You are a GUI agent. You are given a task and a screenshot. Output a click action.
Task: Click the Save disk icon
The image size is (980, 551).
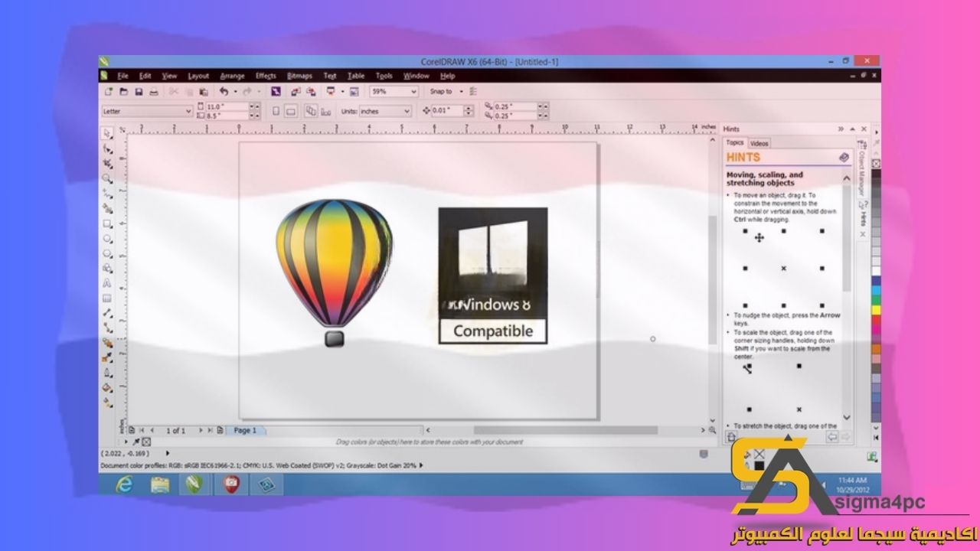coord(139,91)
